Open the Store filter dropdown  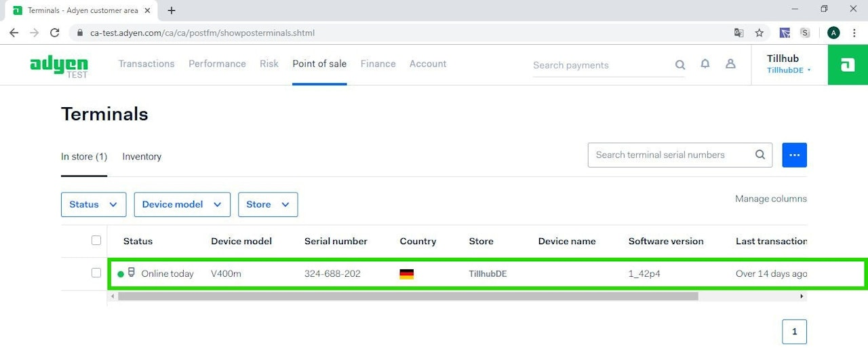(268, 204)
